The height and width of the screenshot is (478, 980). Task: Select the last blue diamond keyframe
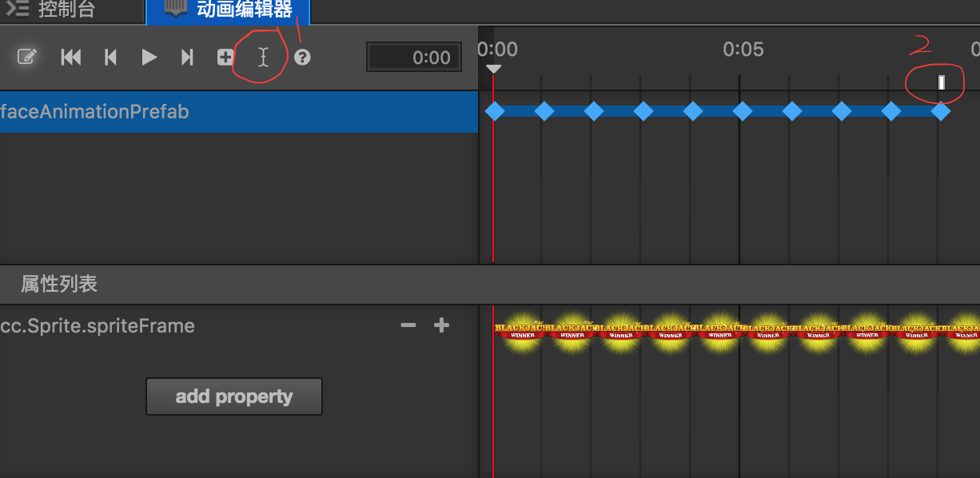click(941, 111)
